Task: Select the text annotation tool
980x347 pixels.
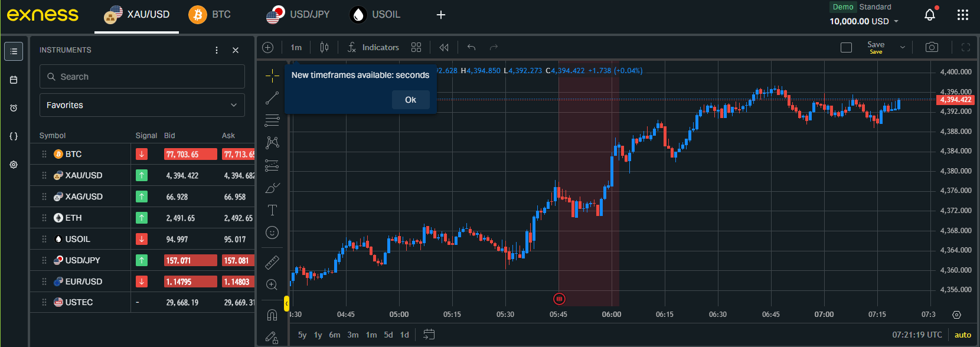Action: pos(272,211)
